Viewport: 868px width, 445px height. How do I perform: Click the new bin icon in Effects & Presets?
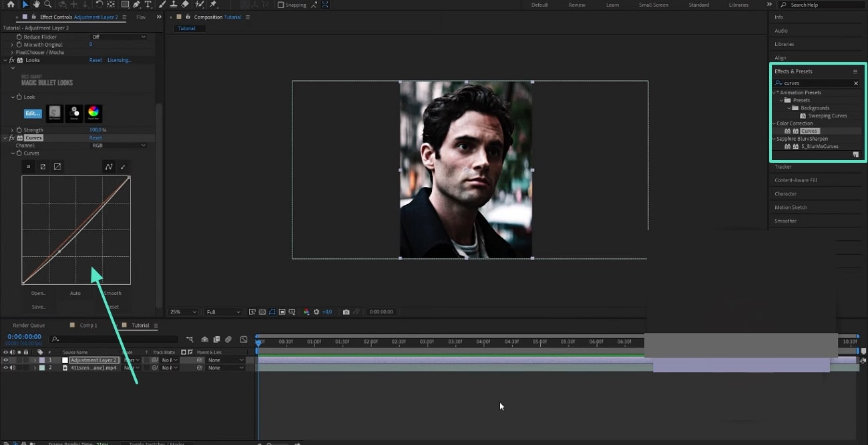point(856,154)
